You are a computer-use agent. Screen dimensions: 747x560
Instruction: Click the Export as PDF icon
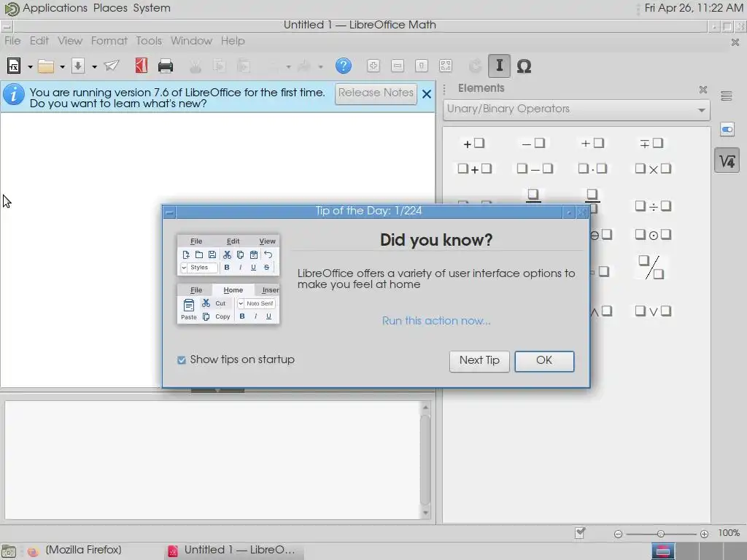(x=141, y=66)
